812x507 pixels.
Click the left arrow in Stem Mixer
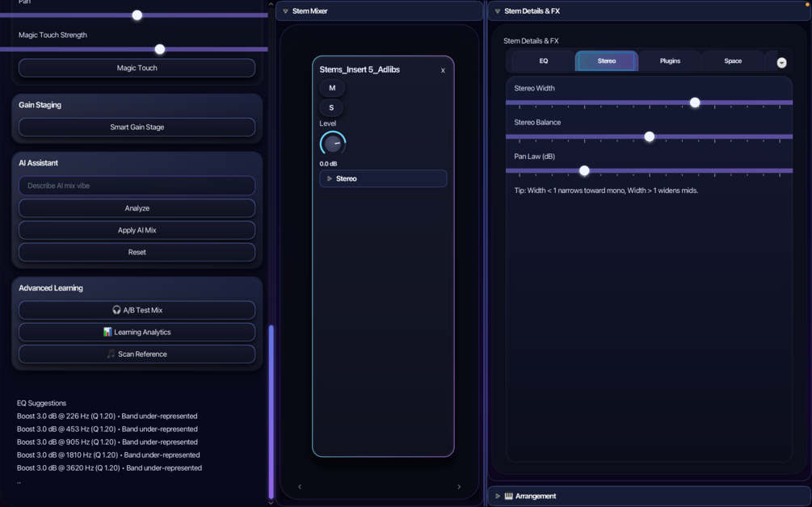tap(299, 487)
